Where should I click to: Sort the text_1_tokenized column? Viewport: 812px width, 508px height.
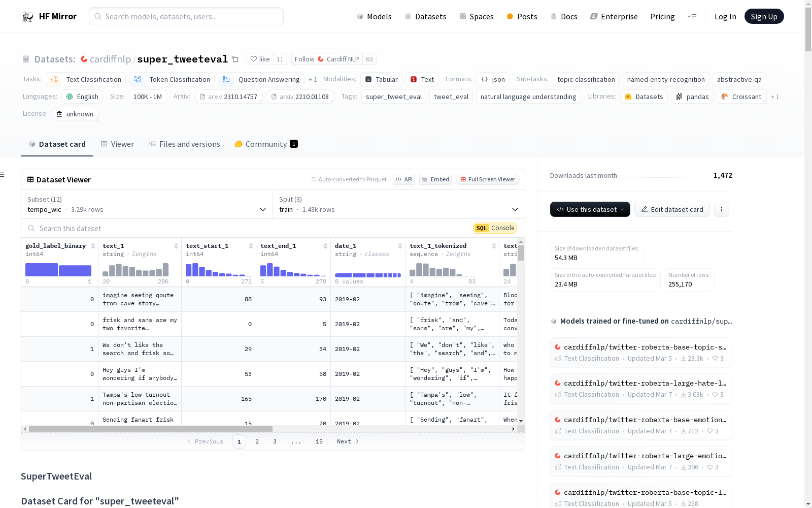[494, 246]
